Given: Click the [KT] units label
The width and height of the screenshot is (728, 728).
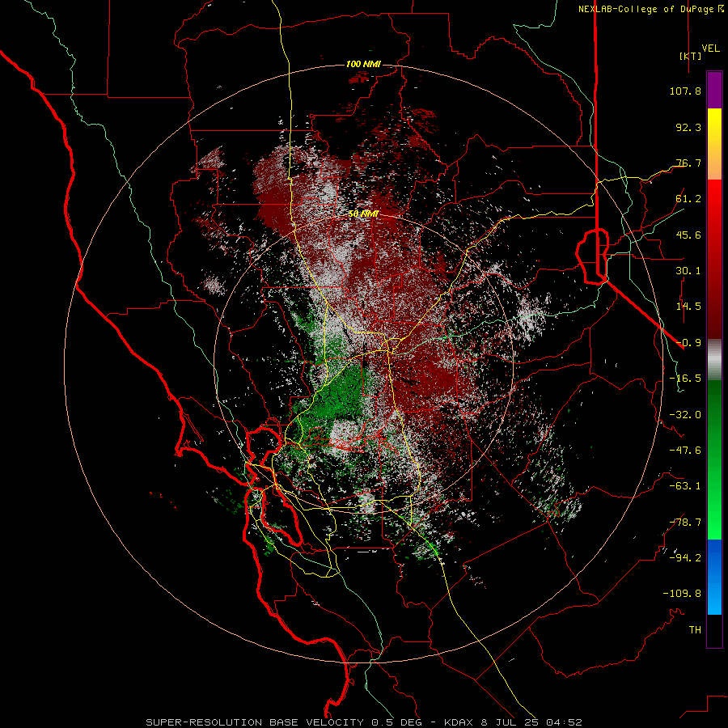Looking at the screenshot, I should (x=691, y=56).
